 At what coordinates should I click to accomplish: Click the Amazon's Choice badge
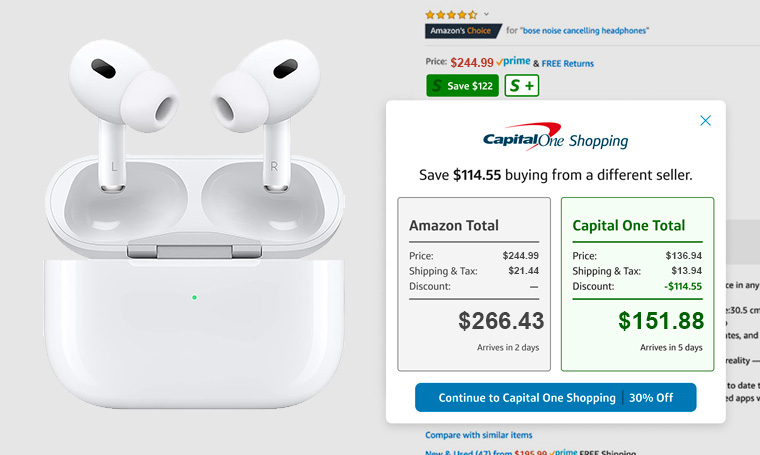tap(463, 31)
